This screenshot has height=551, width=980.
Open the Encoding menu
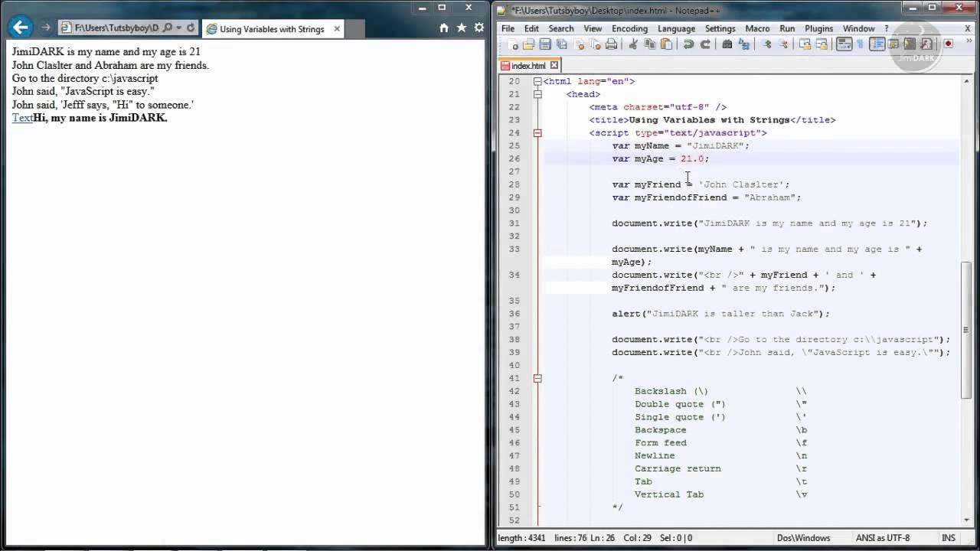[x=629, y=28]
